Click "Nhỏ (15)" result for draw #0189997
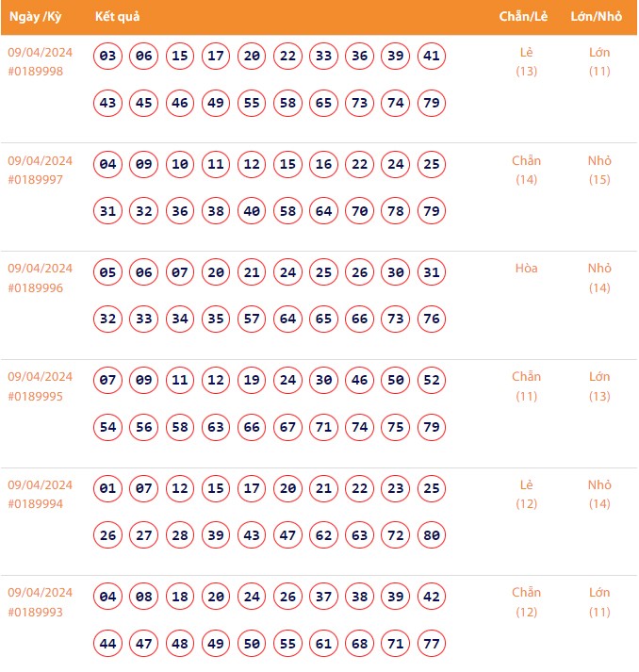The height and width of the screenshot is (672, 639). point(599,170)
